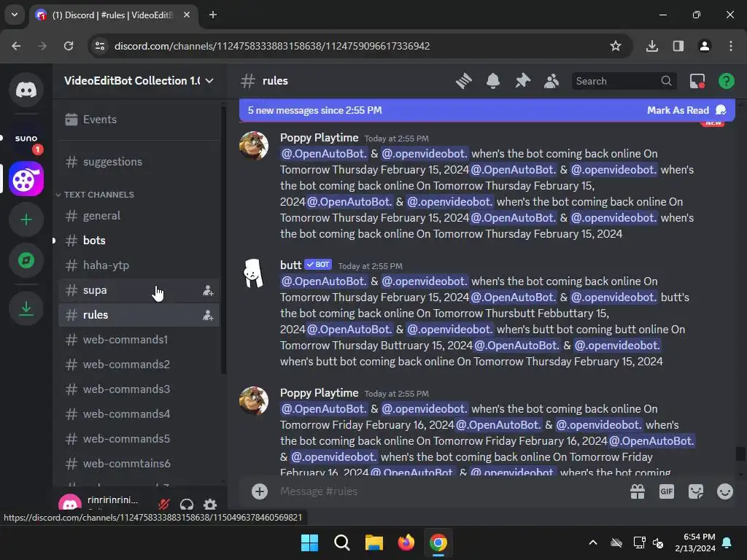Image resolution: width=747 pixels, height=560 pixels.
Task: Go back in browser history
Action: (x=16, y=46)
